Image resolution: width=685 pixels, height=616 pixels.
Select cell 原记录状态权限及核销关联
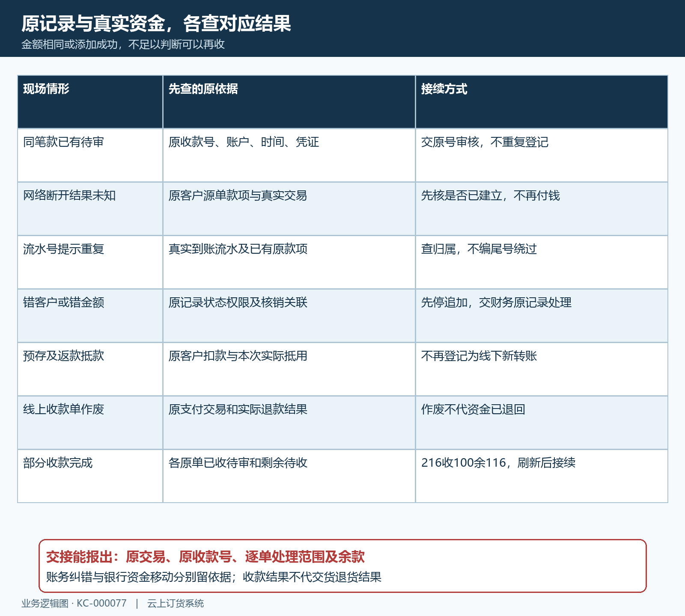coord(289,316)
